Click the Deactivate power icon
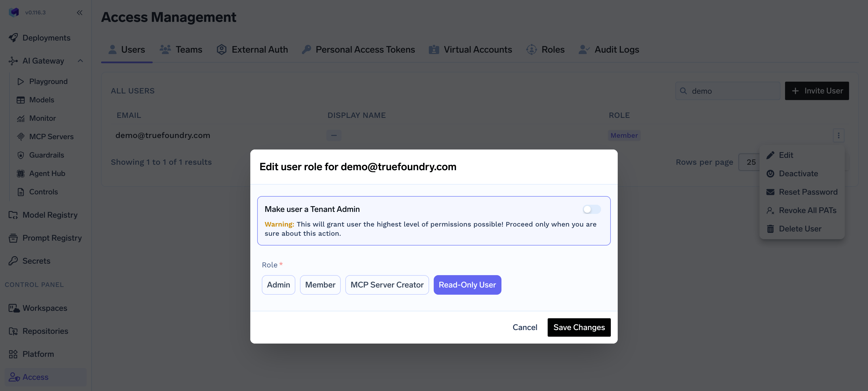868x391 pixels. 770,173
